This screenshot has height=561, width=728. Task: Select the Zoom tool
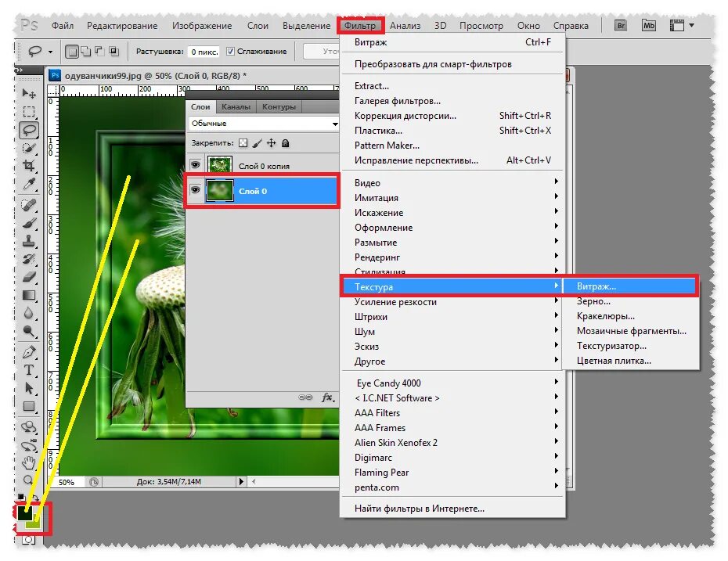(29, 480)
